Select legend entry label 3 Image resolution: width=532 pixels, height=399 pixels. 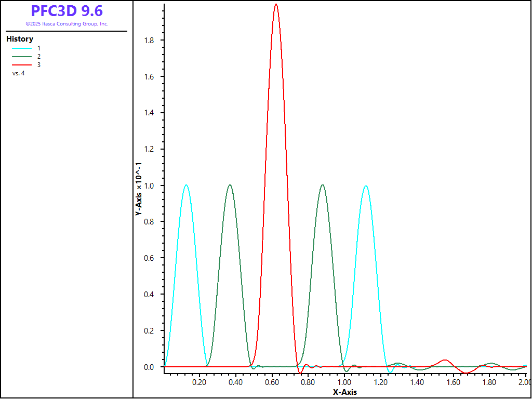click(x=38, y=64)
